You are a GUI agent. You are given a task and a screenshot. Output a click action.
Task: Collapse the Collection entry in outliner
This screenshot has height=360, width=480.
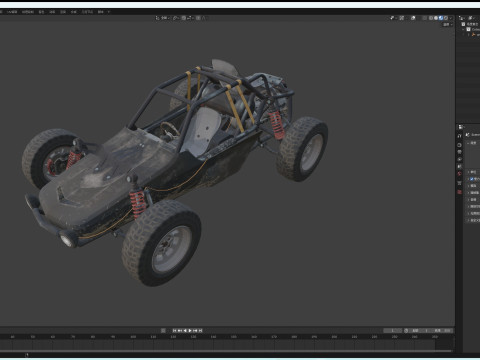click(x=463, y=29)
